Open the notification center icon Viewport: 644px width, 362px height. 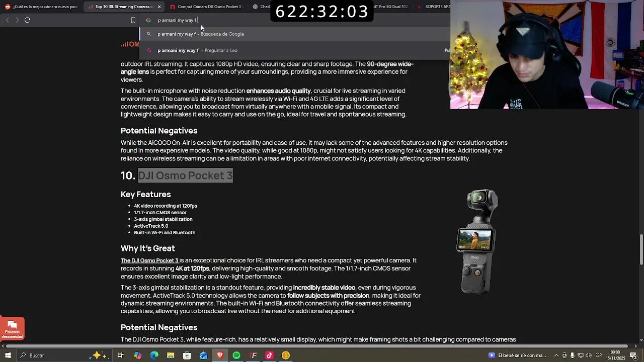pos(633,355)
